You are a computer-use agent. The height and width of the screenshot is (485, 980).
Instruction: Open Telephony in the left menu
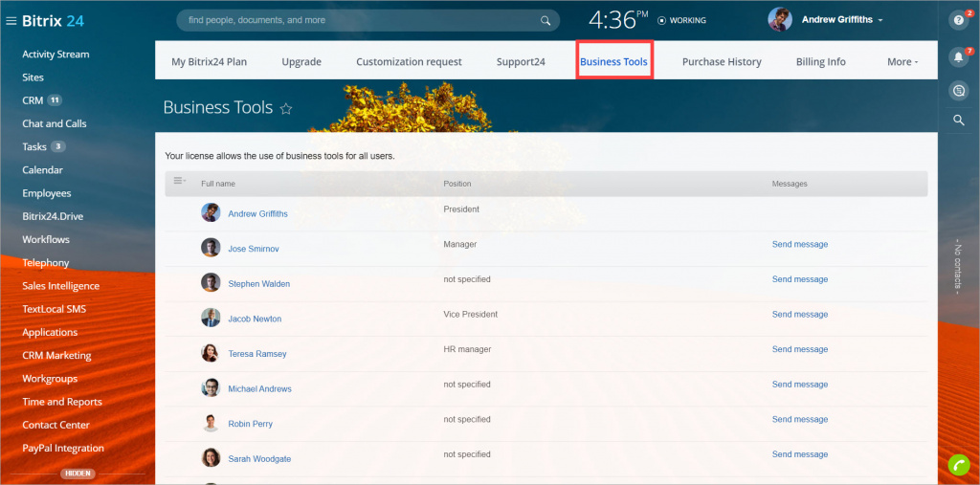pyautogui.click(x=46, y=262)
